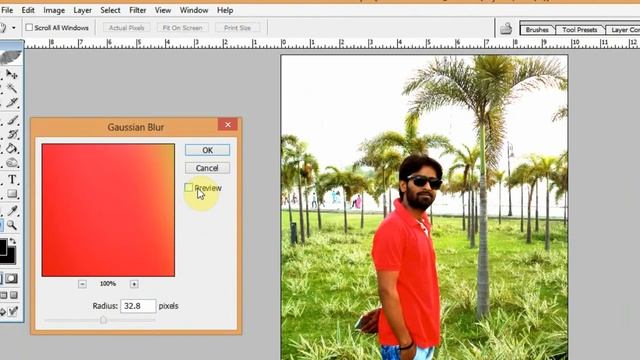Close the Gaussian Blur dialog
Screen dimensions: 640x360
tap(228, 124)
